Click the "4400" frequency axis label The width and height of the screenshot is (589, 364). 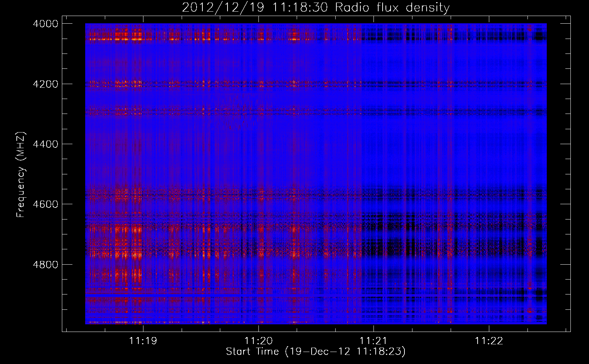[x=46, y=144]
